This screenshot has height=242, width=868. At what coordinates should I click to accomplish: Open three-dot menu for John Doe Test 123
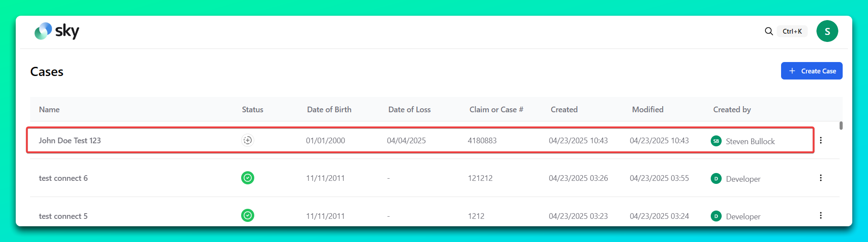[821, 140]
